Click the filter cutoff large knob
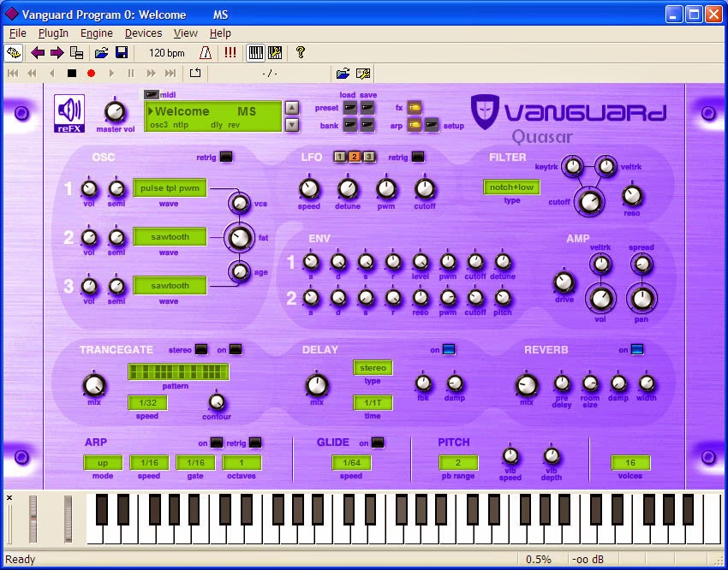Viewport: 728px width, 570px height. click(589, 201)
